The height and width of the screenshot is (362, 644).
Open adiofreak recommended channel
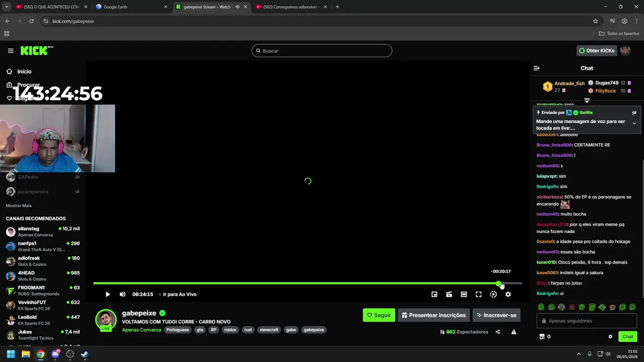43,261
